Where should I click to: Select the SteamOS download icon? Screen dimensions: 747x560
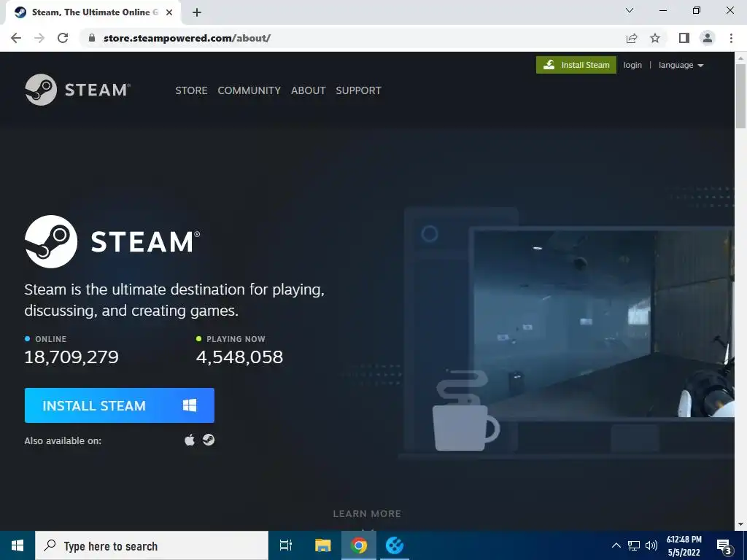point(208,440)
